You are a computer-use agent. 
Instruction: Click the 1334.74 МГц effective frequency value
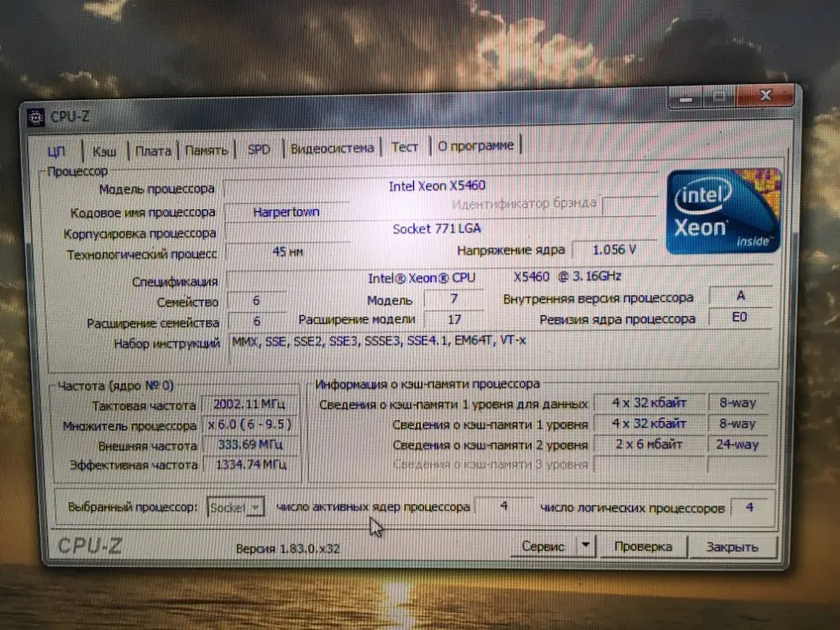tap(250, 464)
